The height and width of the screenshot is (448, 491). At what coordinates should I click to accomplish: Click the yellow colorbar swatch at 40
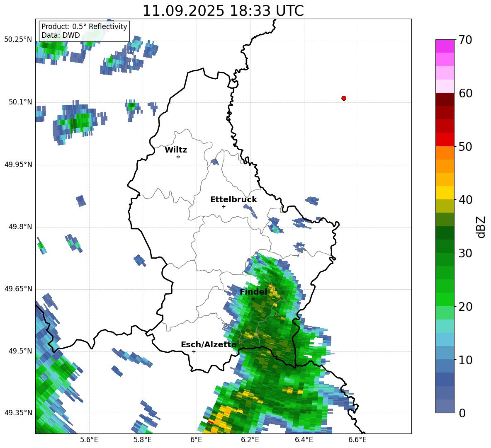pyautogui.click(x=445, y=193)
